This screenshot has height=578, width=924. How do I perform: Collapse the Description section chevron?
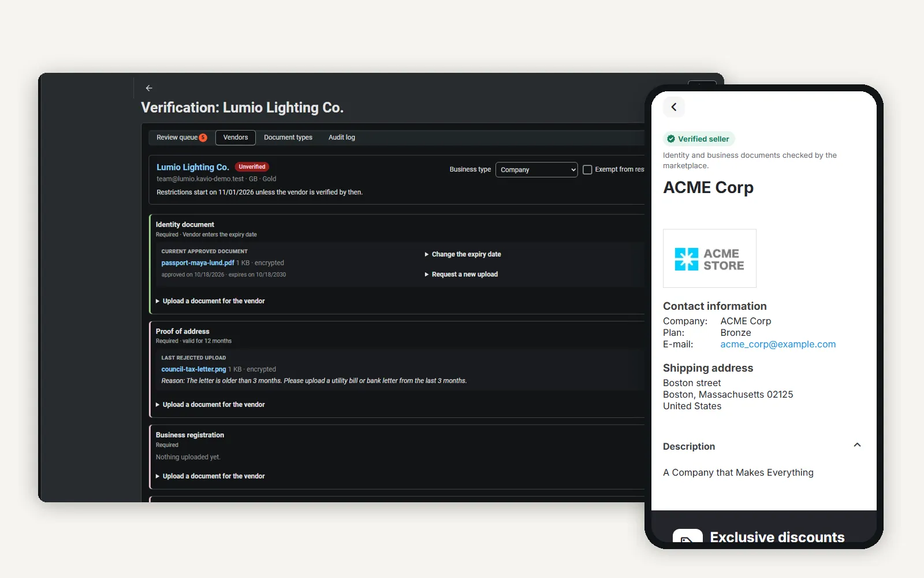pos(857,445)
